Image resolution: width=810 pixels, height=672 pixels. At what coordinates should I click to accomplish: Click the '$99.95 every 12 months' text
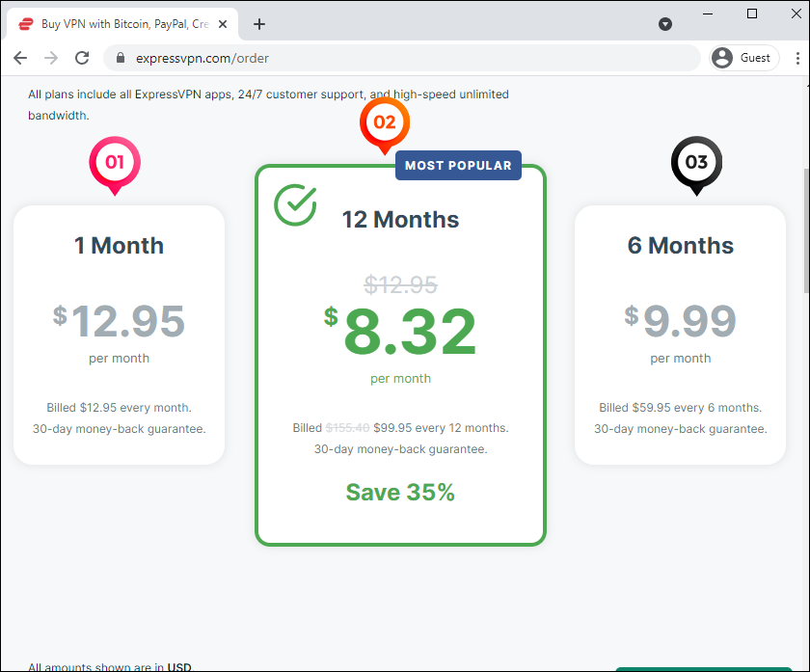point(441,428)
